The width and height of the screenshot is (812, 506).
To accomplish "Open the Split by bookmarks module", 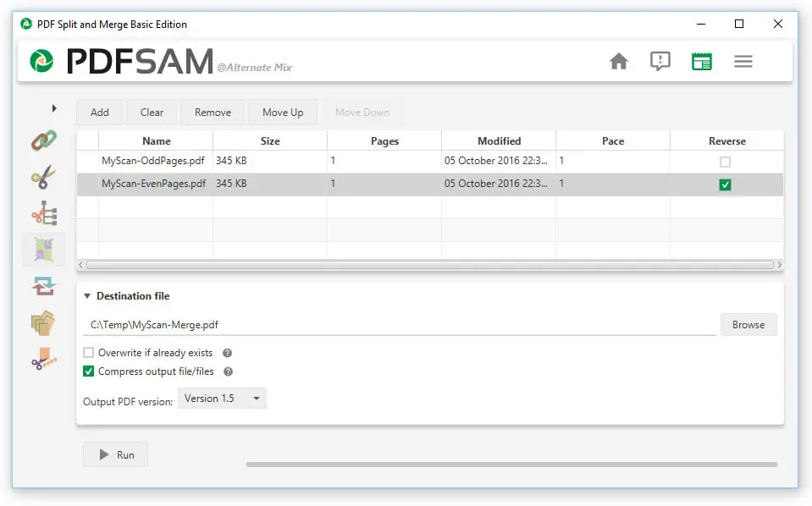I will tap(44, 213).
